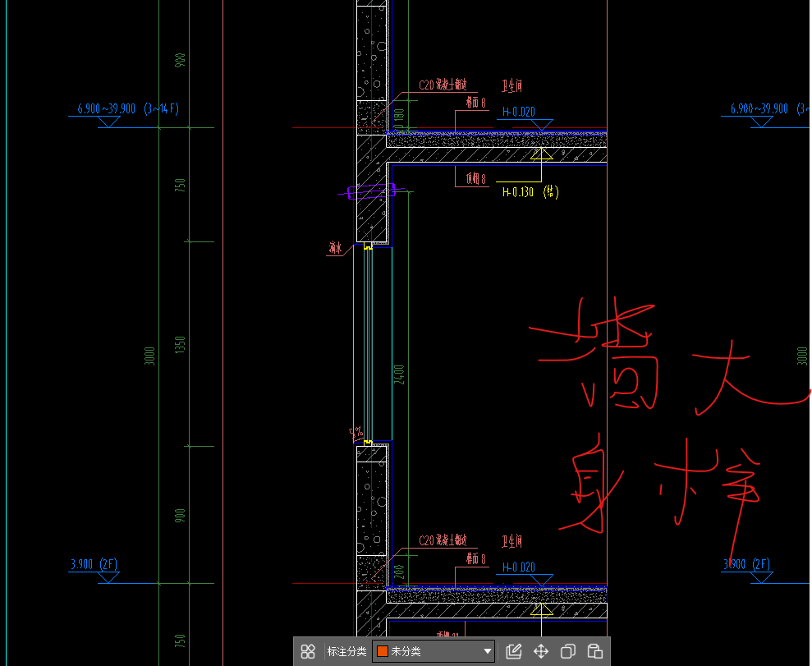Image resolution: width=812 pixels, height=666 pixels.
Task: Select the 750 dimension below 6.900 level
Action: (180, 185)
